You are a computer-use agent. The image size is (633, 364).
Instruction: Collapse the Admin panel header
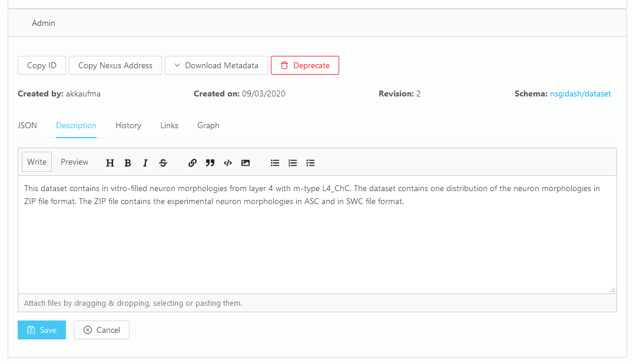pos(317,23)
